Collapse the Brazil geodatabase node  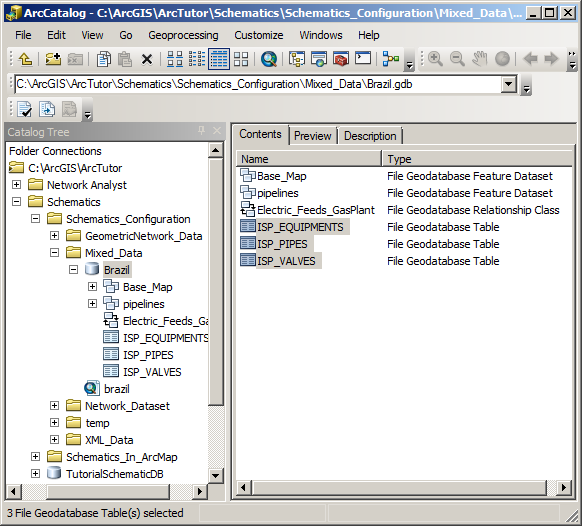pyautogui.click(x=73, y=269)
